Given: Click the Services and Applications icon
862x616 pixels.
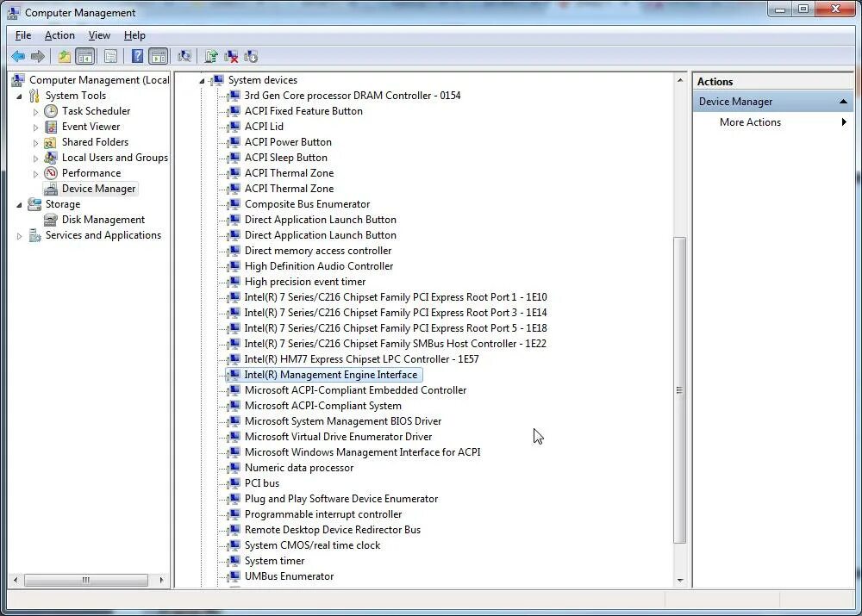Looking at the screenshot, I should (34, 235).
